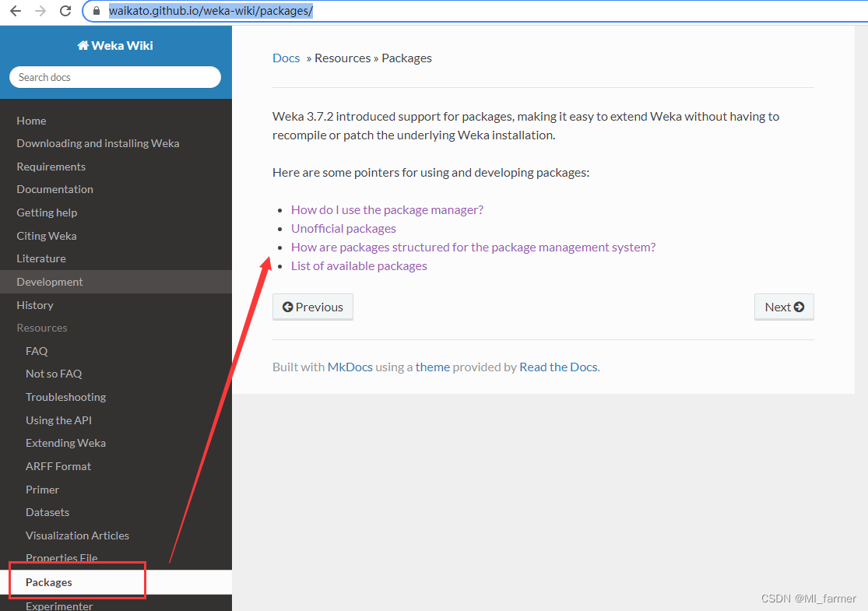Image resolution: width=868 pixels, height=611 pixels.
Task: Click Resources section heading in sidebar
Action: [42, 328]
